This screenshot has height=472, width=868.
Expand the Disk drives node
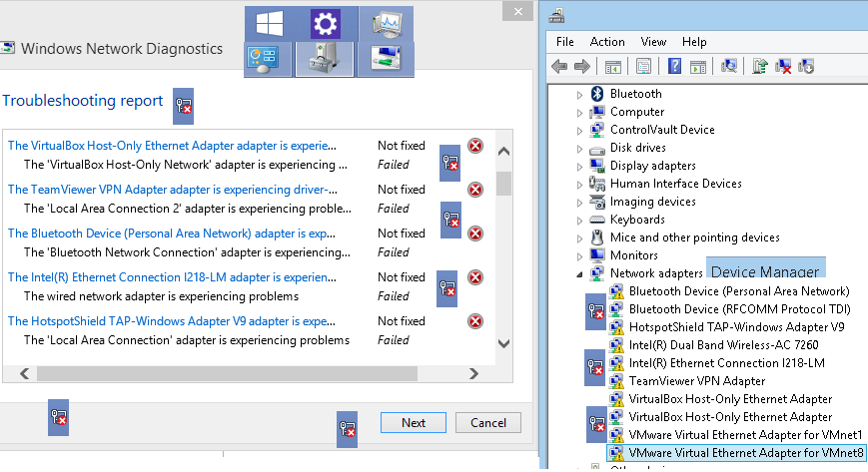tap(579, 149)
